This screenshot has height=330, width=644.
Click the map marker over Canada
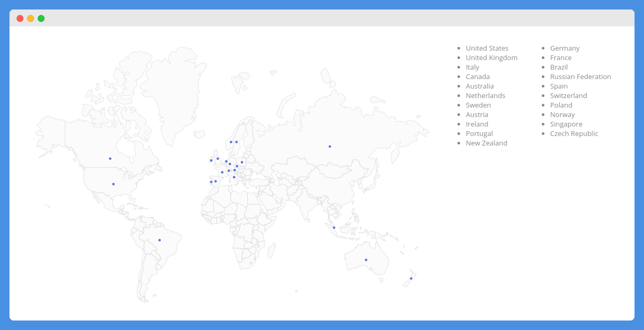[110, 159]
